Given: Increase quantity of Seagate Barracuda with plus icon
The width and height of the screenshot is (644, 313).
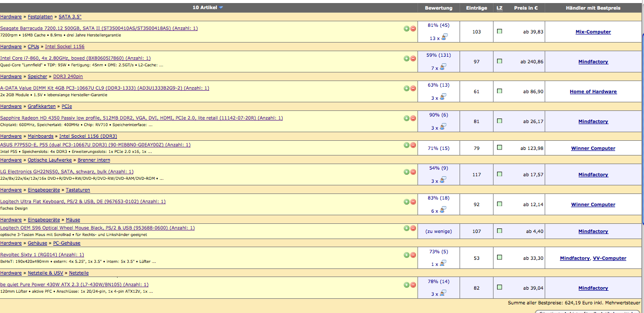Looking at the screenshot, I should [406, 28].
